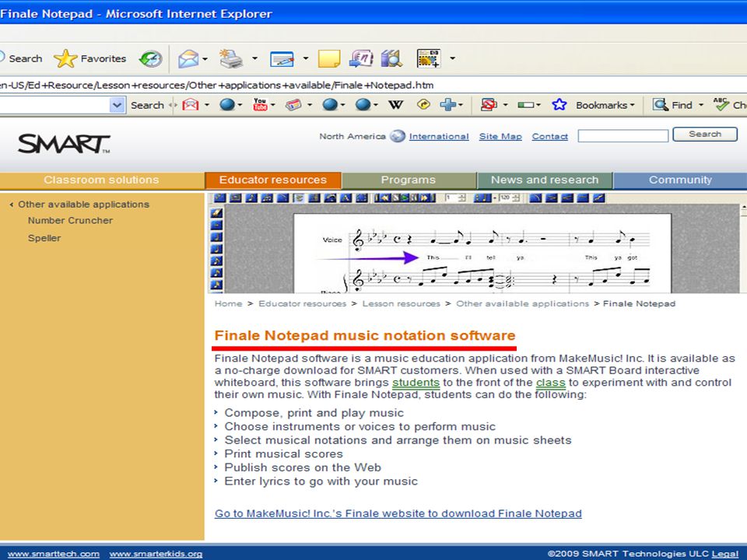This screenshot has width=747, height=560.
Task: Open the Site Map link
Action: pyautogui.click(x=500, y=137)
